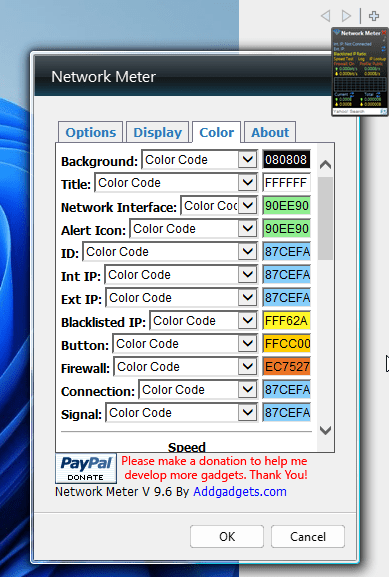Viewport: 389px width, 577px height.
Task: Click the Speed Test link in the gadget
Action: coord(343,59)
